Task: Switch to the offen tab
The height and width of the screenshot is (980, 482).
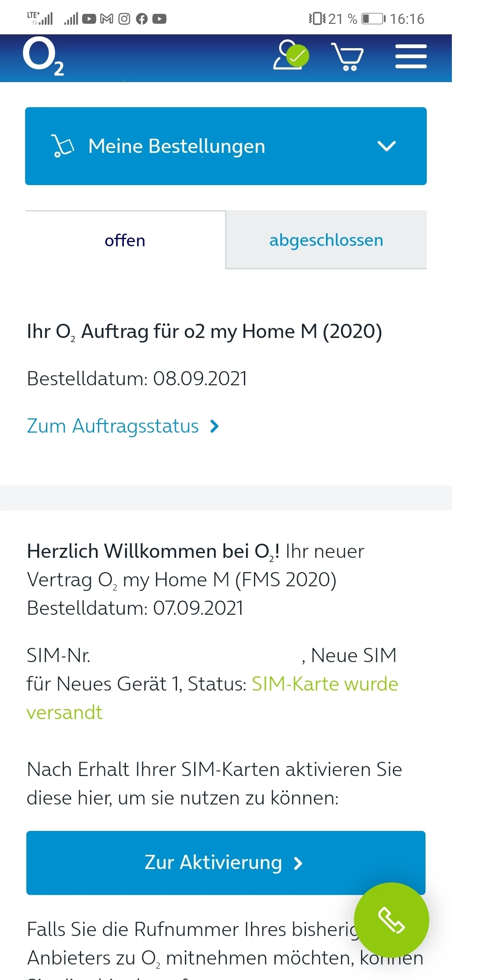Action: pyautogui.click(x=125, y=241)
